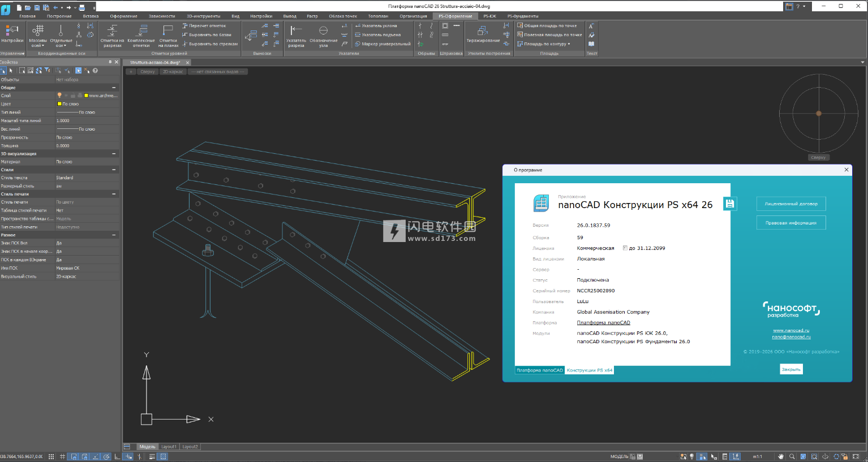Click the Лицензионный договор button
The height and width of the screenshot is (462, 868).
click(x=791, y=204)
